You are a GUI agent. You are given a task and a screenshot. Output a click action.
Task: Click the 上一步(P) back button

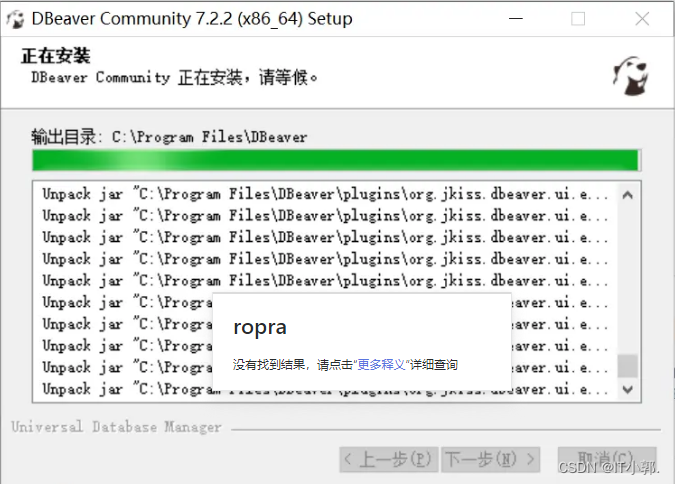pyautogui.click(x=389, y=459)
